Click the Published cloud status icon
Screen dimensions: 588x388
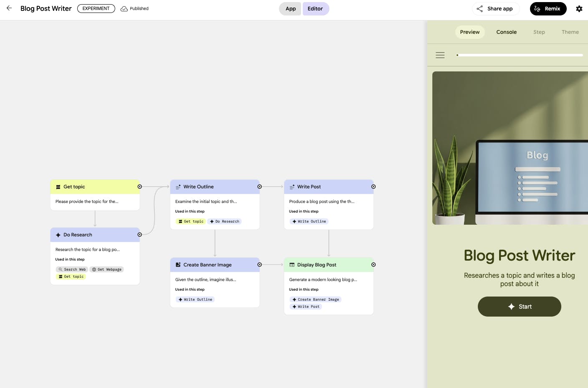tap(124, 9)
